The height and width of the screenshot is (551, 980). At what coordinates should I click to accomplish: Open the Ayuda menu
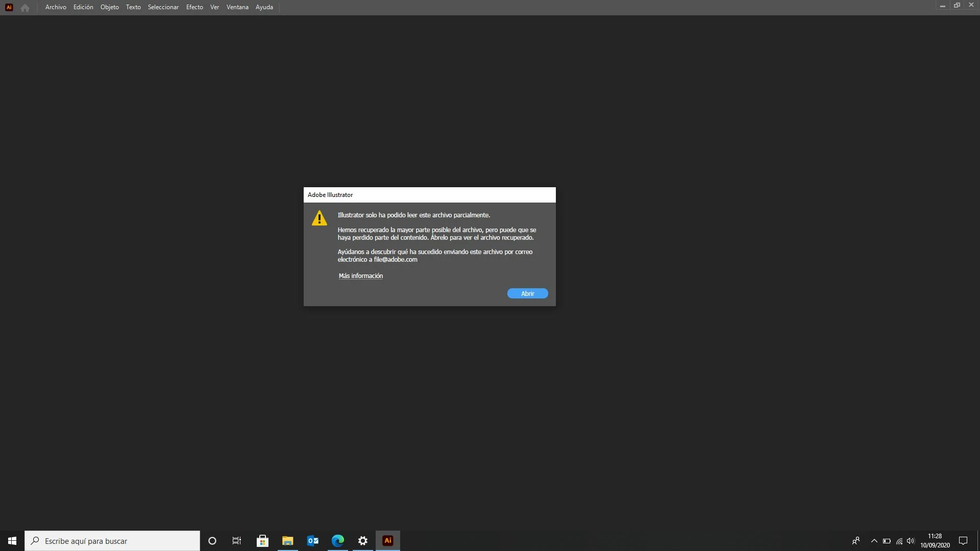coord(264,7)
